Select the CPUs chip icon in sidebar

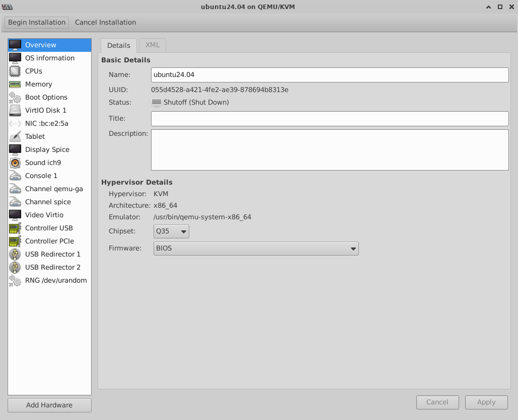(x=15, y=71)
